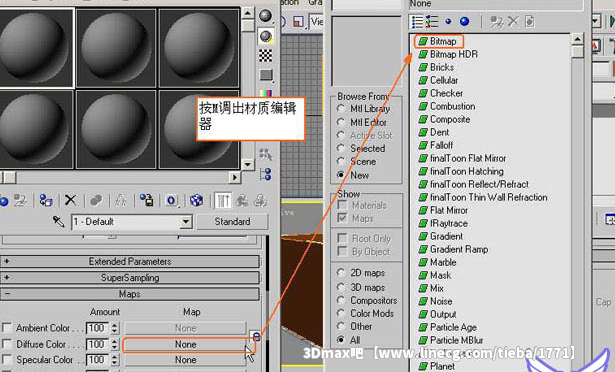The image size is (615, 372).
Task: Enable the Ambient Color map checkbox
Action: pyautogui.click(x=7, y=328)
